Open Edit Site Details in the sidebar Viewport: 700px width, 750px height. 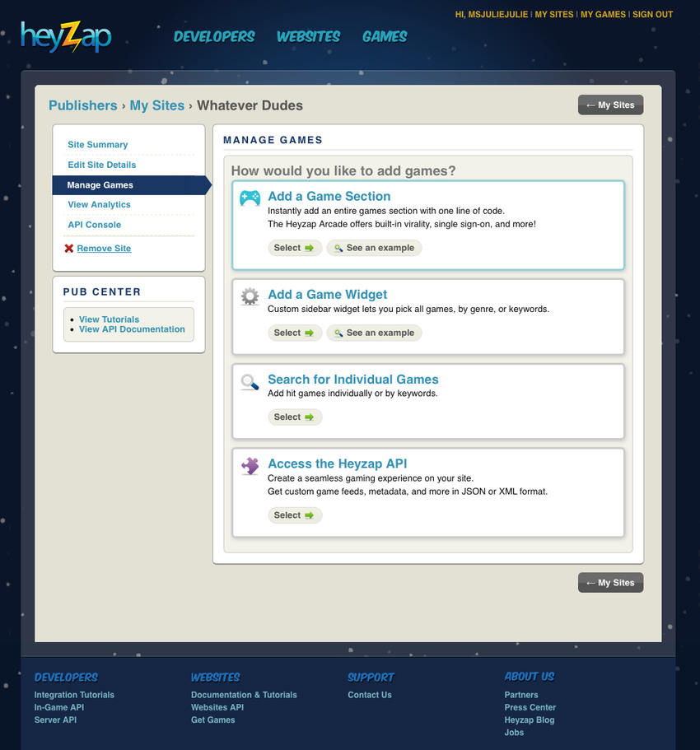[x=101, y=165]
